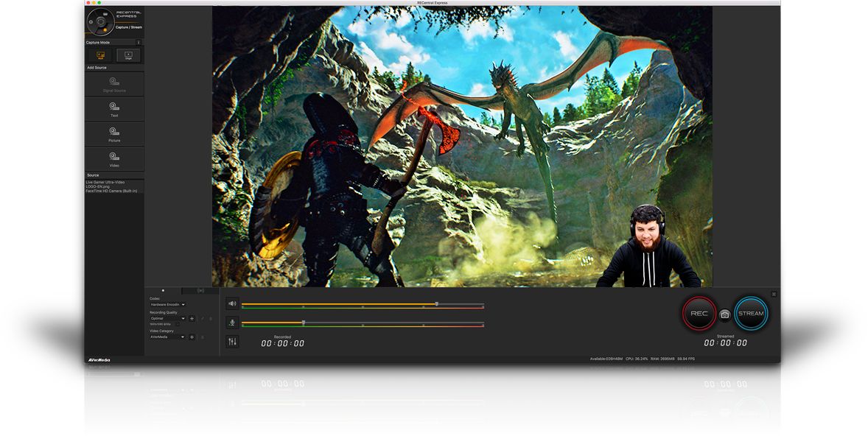The image size is (868, 436).
Task: Click the fullscreen expand icon above STREAM
Action: point(774,294)
